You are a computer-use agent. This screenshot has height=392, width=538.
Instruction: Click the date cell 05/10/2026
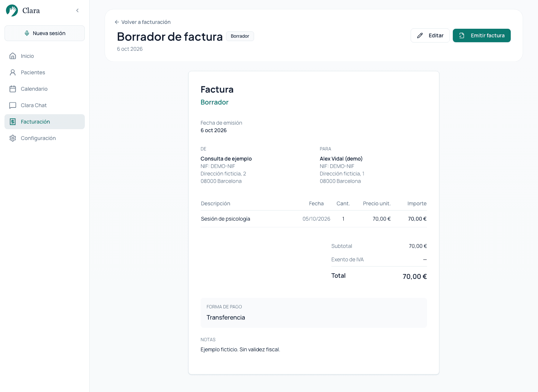[x=316, y=219]
